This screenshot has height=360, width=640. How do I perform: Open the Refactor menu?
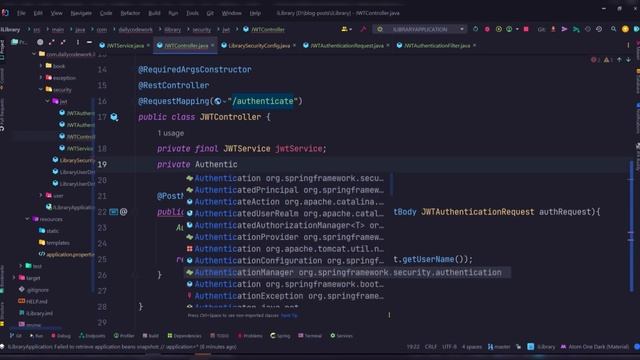tap(130, 13)
